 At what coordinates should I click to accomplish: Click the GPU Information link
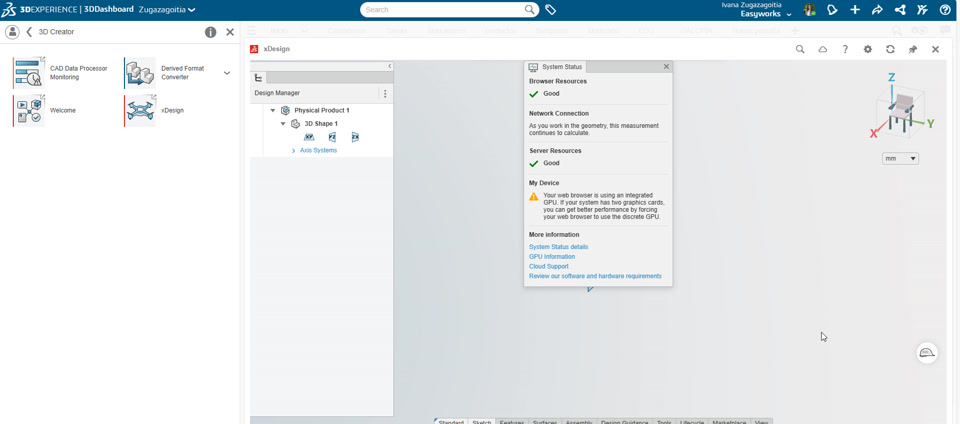(x=552, y=257)
